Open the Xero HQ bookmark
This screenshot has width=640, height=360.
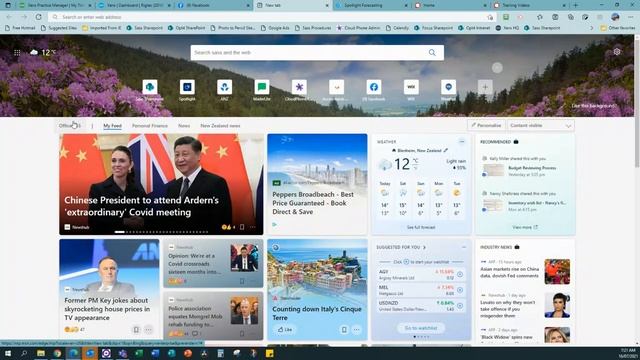coord(507,28)
